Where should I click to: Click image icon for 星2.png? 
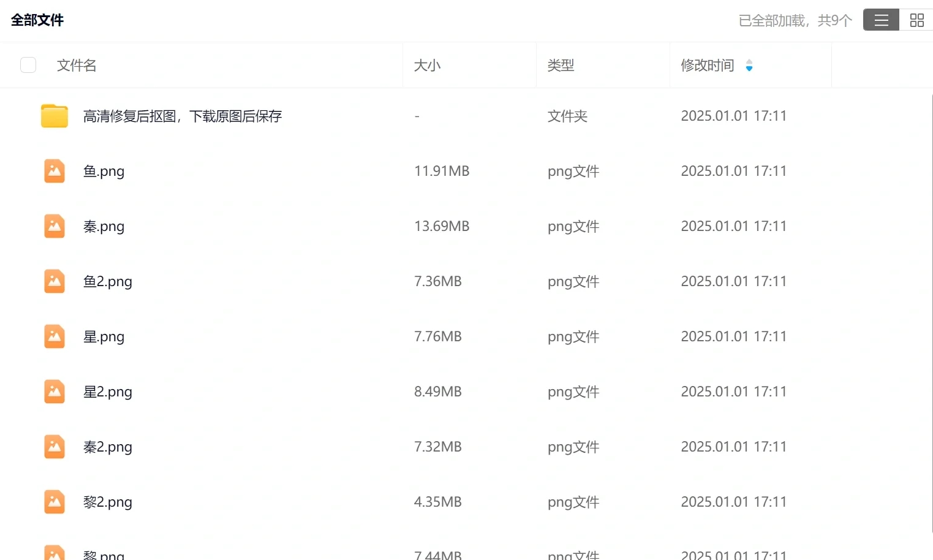pyautogui.click(x=55, y=392)
